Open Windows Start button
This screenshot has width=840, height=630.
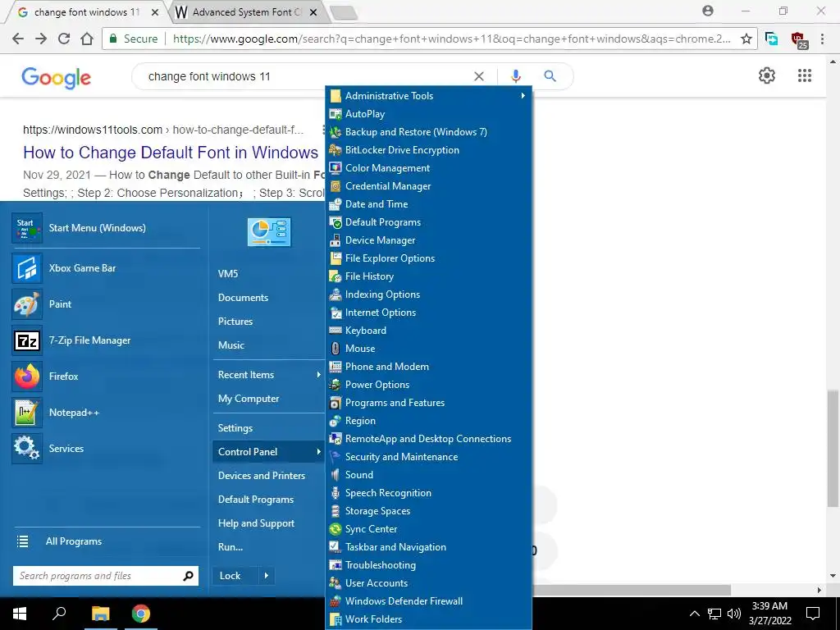pyautogui.click(x=20, y=614)
